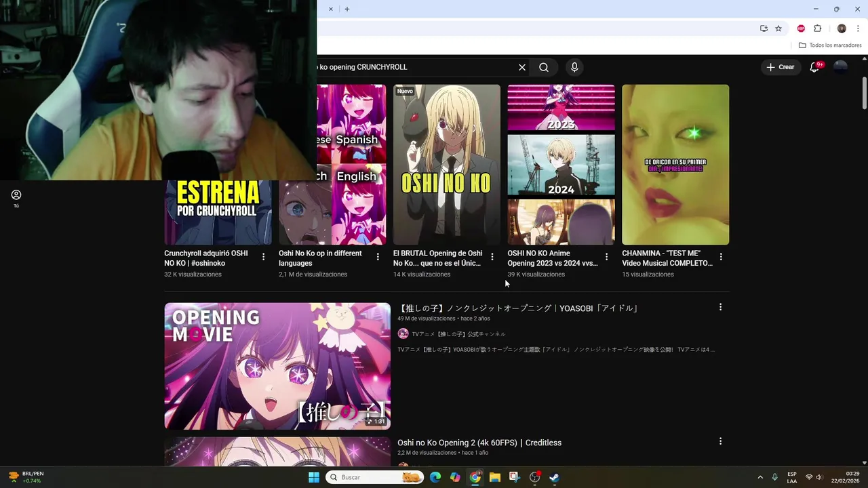The height and width of the screenshot is (488, 868).
Task: Open the OPENING MOVIE video thumbnail
Action: tap(277, 366)
